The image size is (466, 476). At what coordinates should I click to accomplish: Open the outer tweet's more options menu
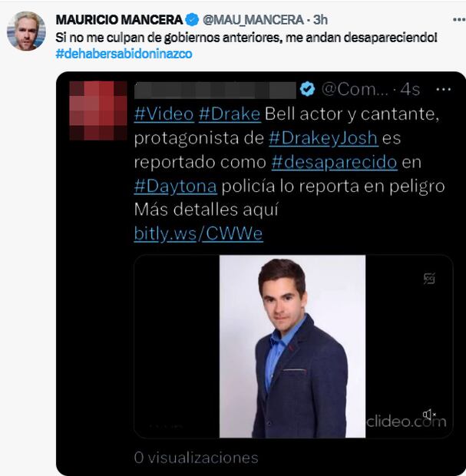[459, 20]
